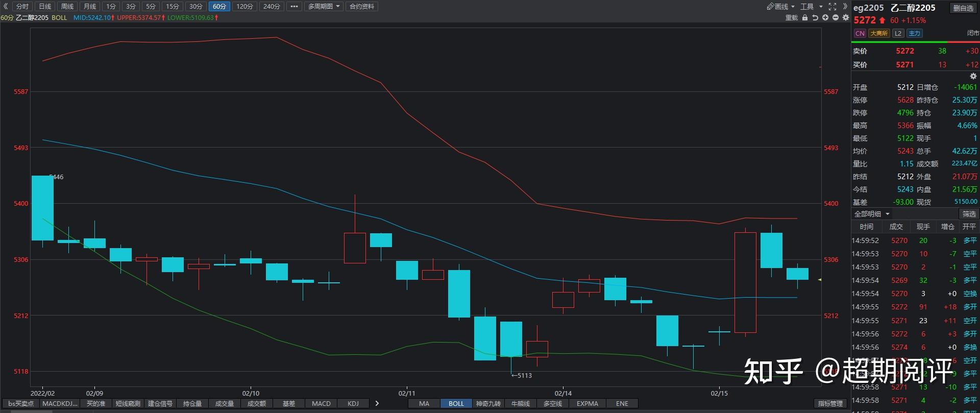This screenshot has width=980, height=413.
Task: Switch to 30分 period
Action: (x=196, y=7)
